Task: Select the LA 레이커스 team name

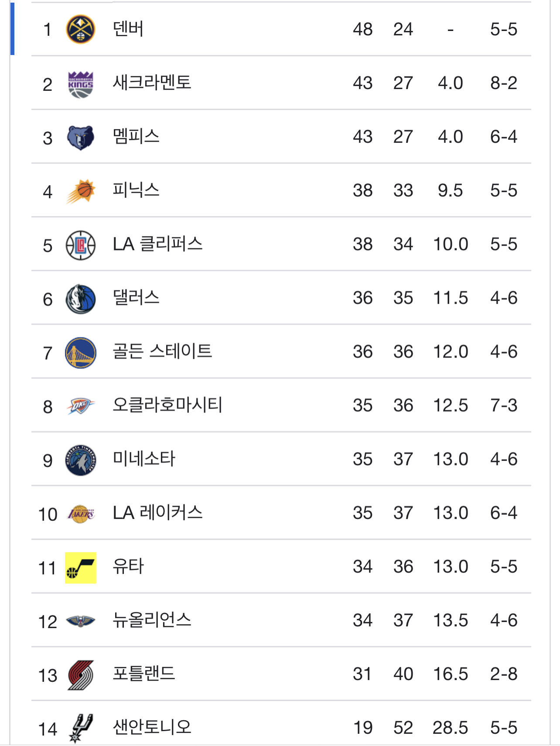Action: coord(157,513)
